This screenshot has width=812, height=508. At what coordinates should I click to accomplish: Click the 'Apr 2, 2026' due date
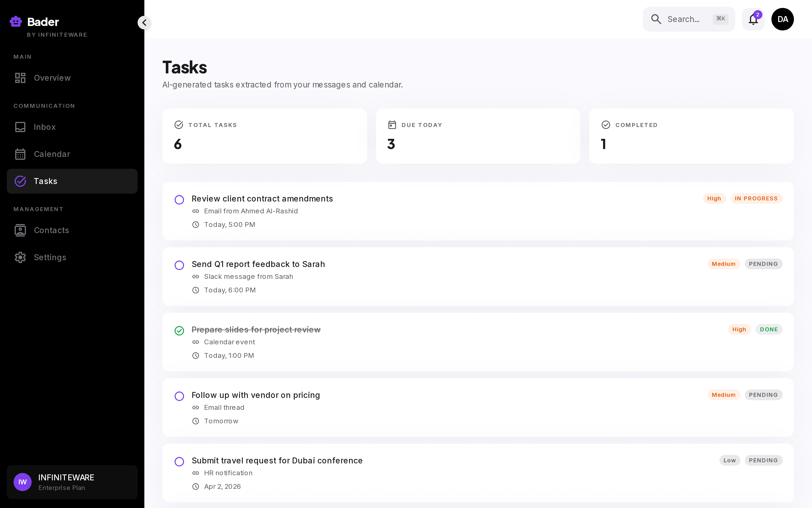tap(222, 487)
